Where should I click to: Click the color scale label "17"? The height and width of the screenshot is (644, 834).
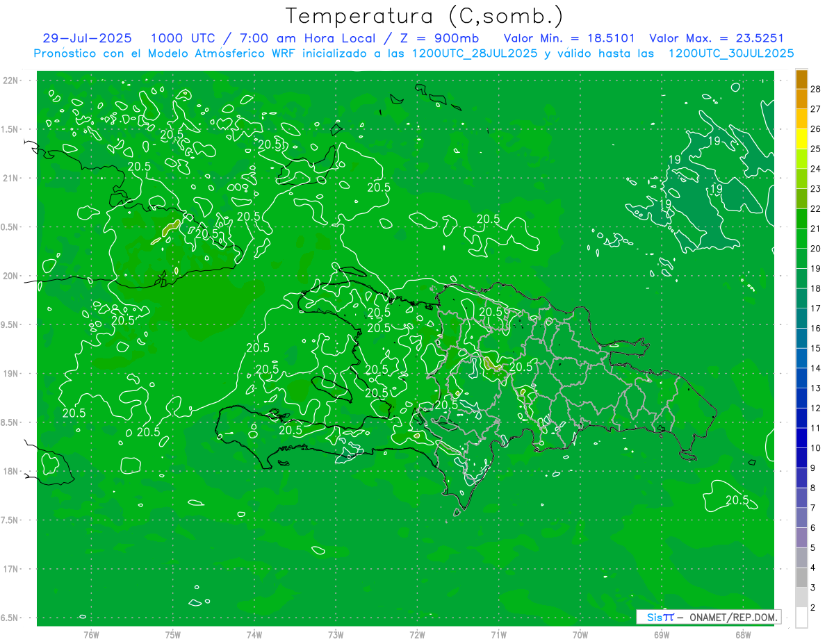coord(815,308)
